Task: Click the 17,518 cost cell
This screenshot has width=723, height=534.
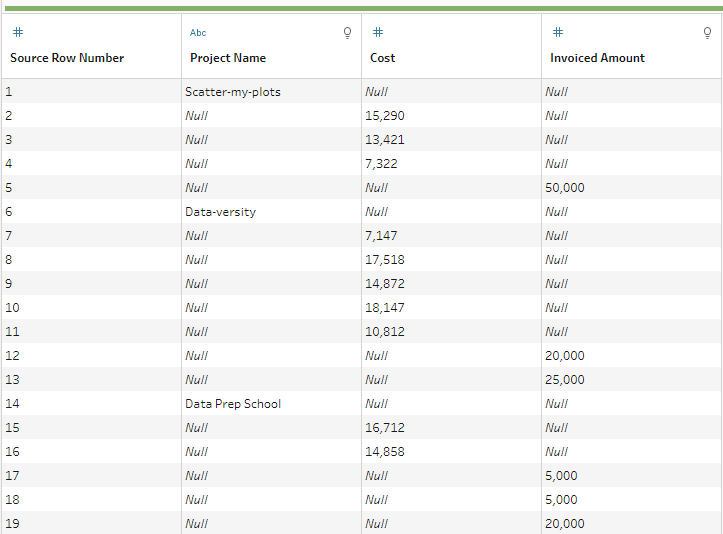Action: point(385,260)
